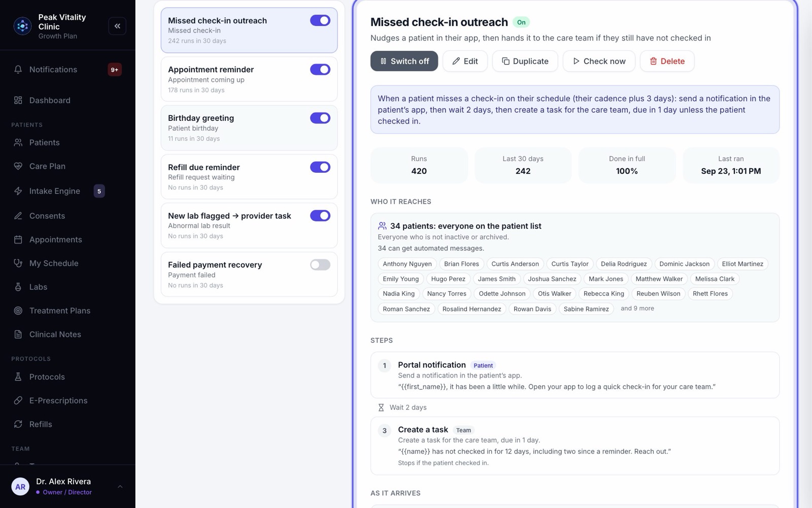Open Dashboard via its grid icon
Screen dimensions: 812x508
point(18,101)
